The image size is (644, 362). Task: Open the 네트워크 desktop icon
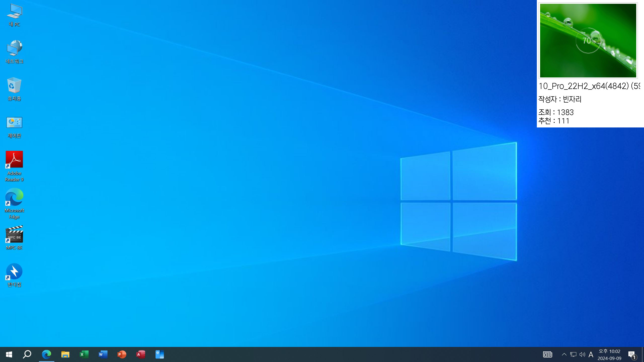coord(14,52)
